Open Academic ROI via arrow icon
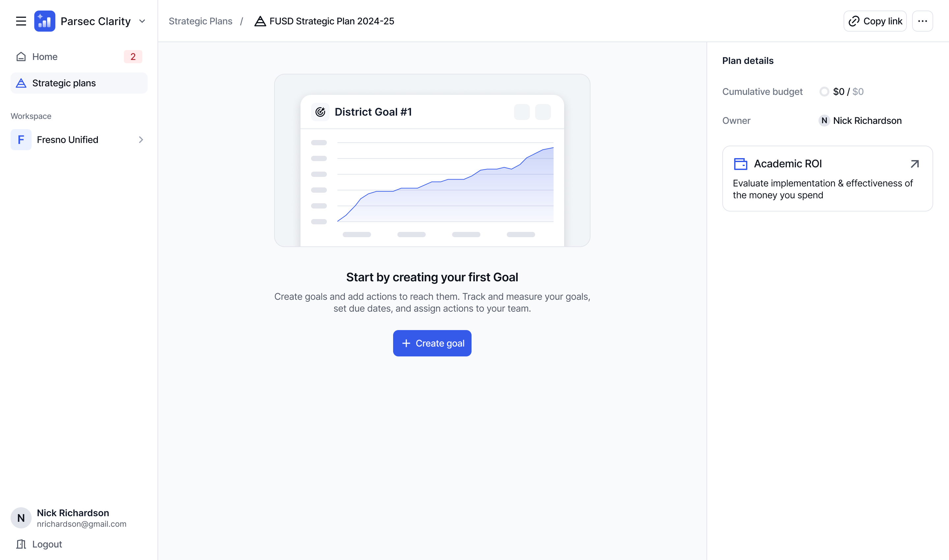 pyautogui.click(x=915, y=164)
